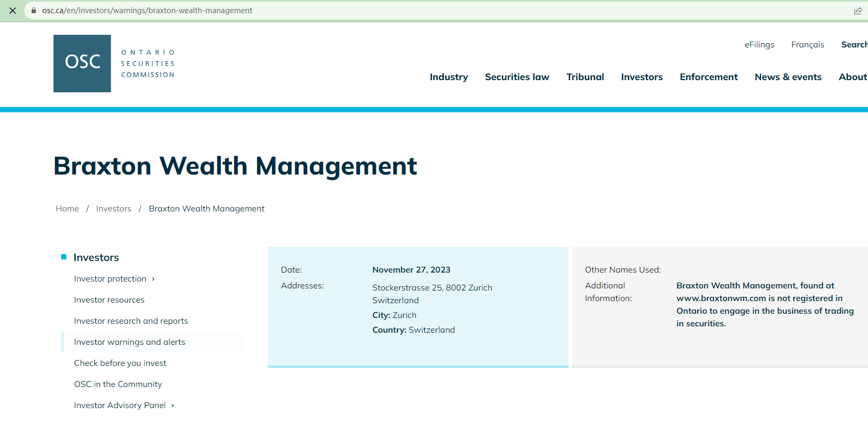
Task: Open the About menu
Action: 853,77
